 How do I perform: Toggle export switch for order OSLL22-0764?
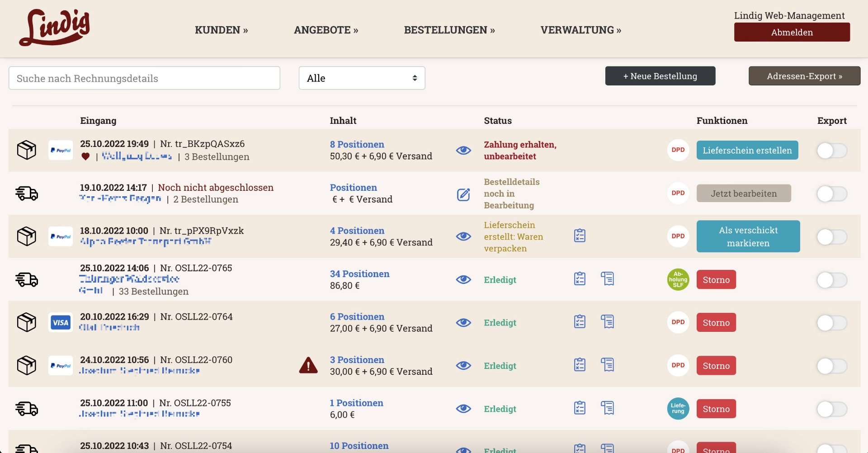(831, 323)
